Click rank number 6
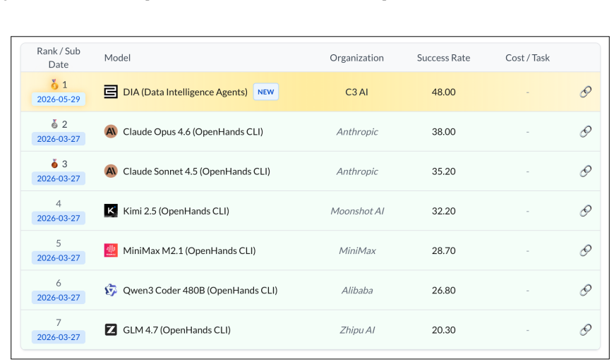The image size is (614, 364). (59, 283)
